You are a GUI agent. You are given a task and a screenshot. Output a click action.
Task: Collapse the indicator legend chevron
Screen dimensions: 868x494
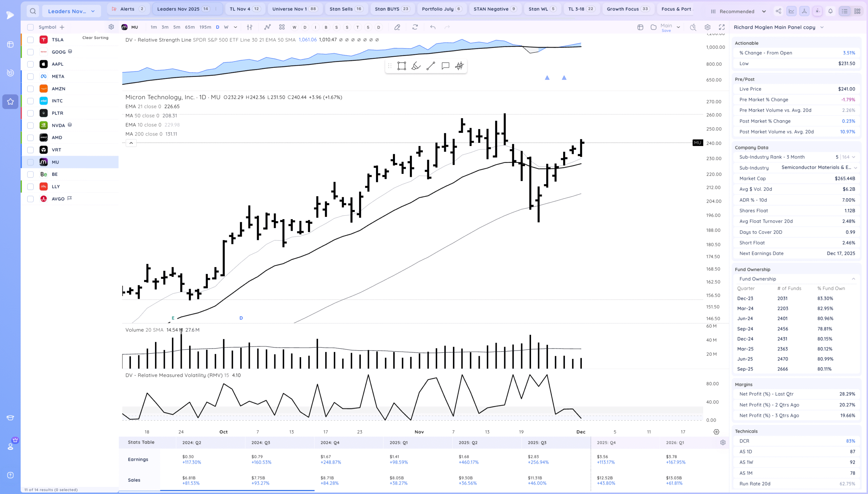131,143
